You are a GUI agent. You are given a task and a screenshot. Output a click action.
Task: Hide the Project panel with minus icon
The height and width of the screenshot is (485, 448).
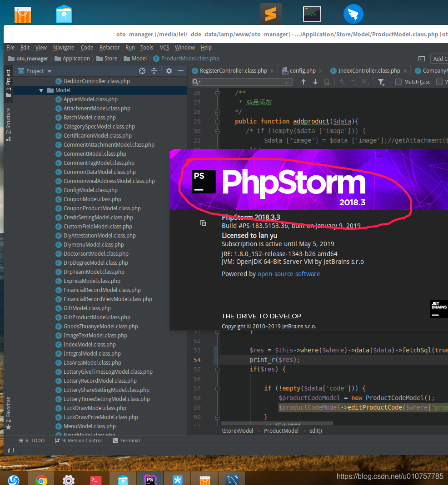(x=181, y=71)
